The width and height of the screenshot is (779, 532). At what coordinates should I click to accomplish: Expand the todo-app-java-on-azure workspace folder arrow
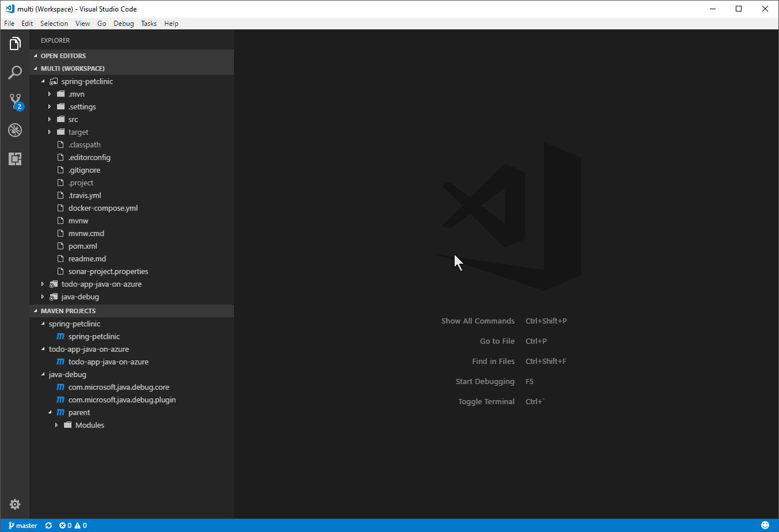(43, 284)
